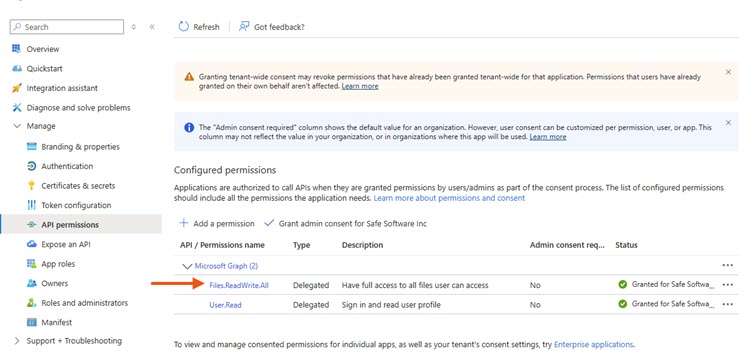Open Microsoft Graph (2) link
The height and width of the screenshot is (360, 751).
[226, 266]
